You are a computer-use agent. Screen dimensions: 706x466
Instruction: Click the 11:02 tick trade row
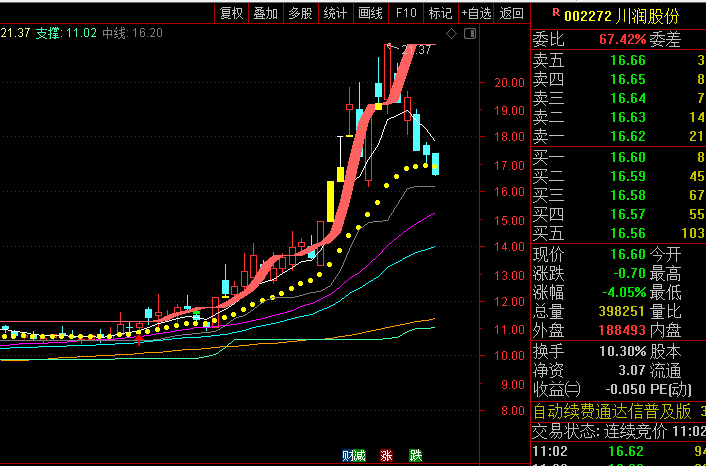[x=619, y=451]
